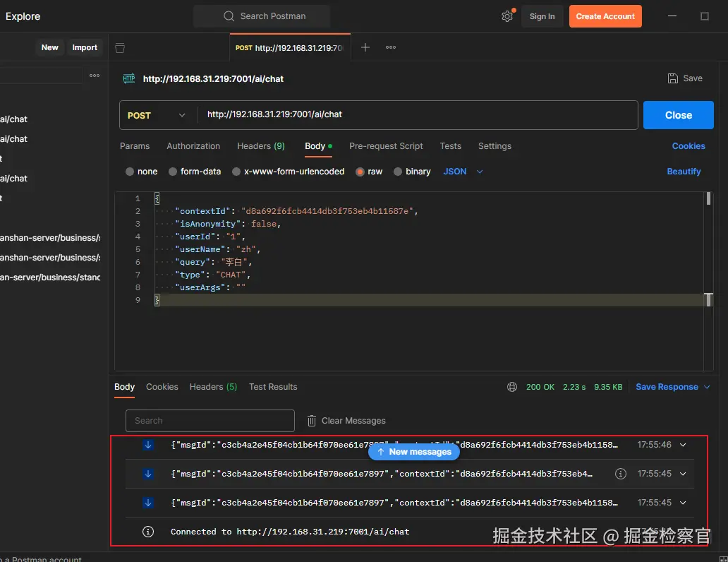Click the blue Close button

678,115
